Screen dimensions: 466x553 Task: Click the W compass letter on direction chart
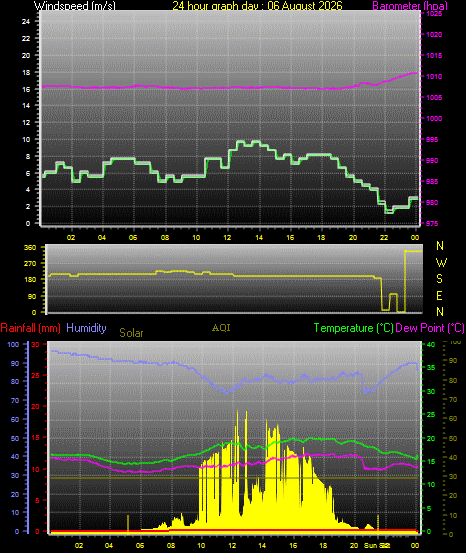pyautogui.click(x=441, y=262)
